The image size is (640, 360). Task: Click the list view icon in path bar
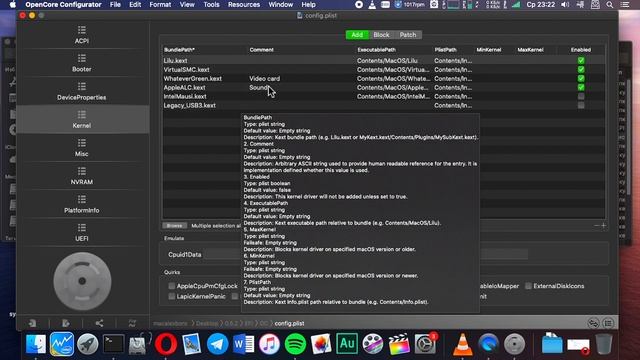[x=608, y=323]
